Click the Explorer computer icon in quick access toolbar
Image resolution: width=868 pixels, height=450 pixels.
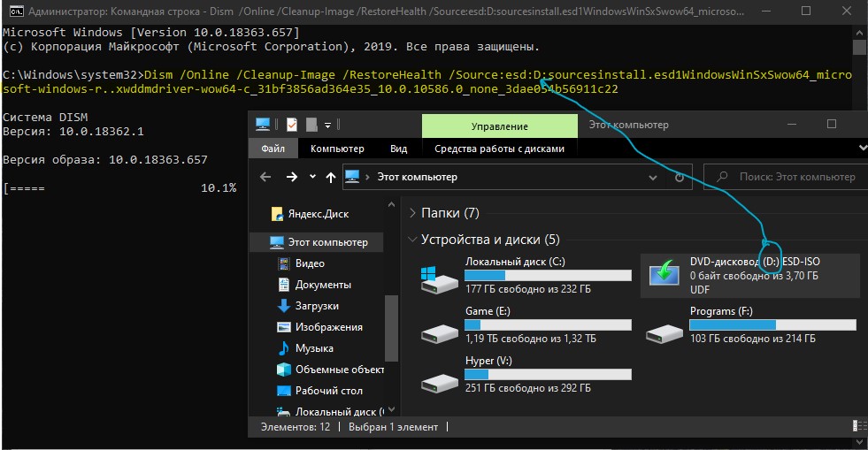(x=263, y=125)
